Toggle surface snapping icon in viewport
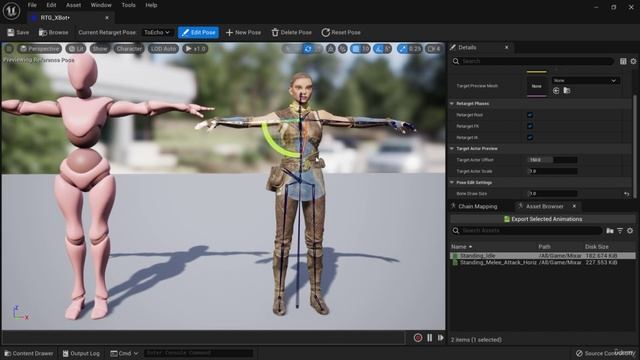Image resolution: width=640 pixels, height=360 pixels. pyautogui.click(x=343, y=49)
